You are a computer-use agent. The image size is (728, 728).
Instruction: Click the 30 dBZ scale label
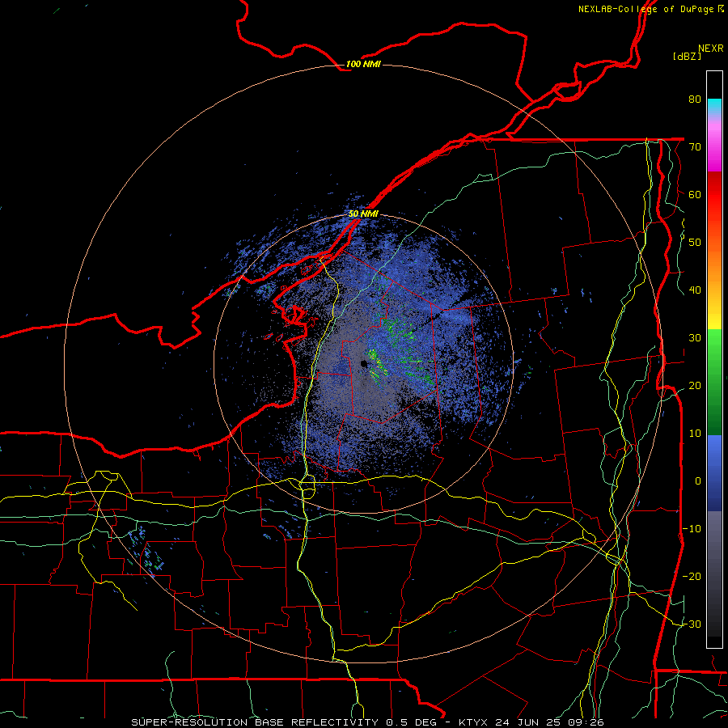[x=695, y=338]
